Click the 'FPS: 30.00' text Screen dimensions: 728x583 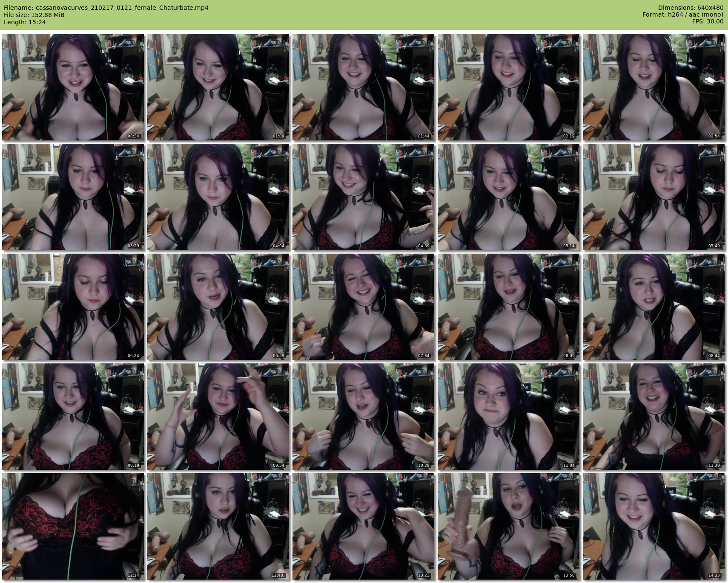tap(708, 22)
